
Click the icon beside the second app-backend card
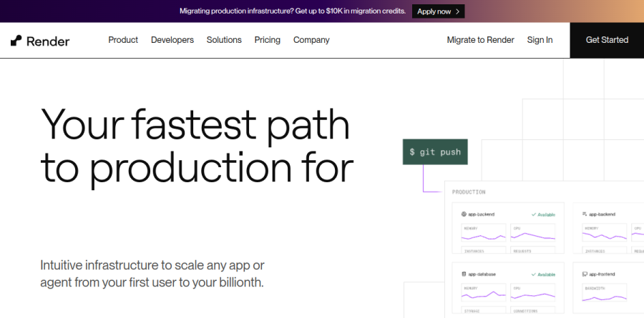click(585, 214)
